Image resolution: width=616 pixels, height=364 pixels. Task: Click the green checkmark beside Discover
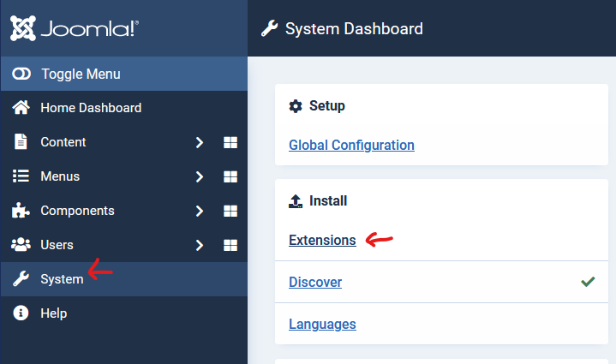(588, 282)
